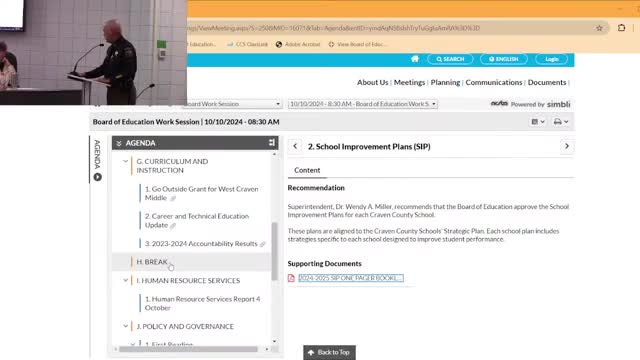Open the view layout options dropdown

tap(538, 122)
